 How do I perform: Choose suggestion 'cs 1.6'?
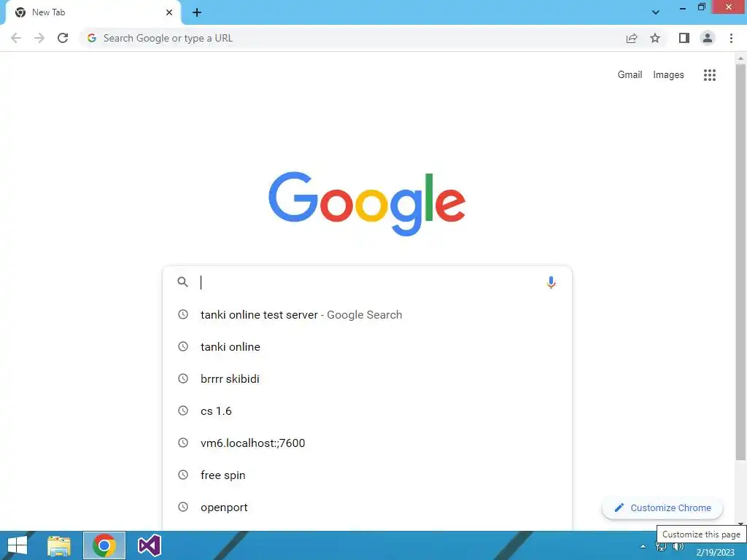pos(367,411)
